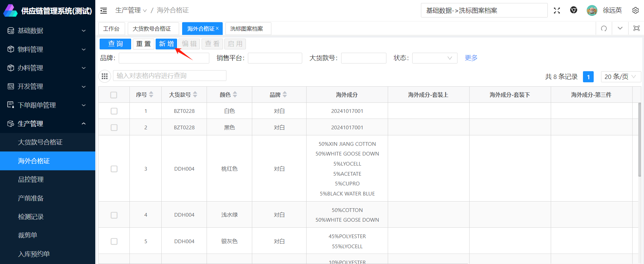Screen dimensions: 644x264
Task: Click the 更多 link for more filters
Action: tap(471, 58)
